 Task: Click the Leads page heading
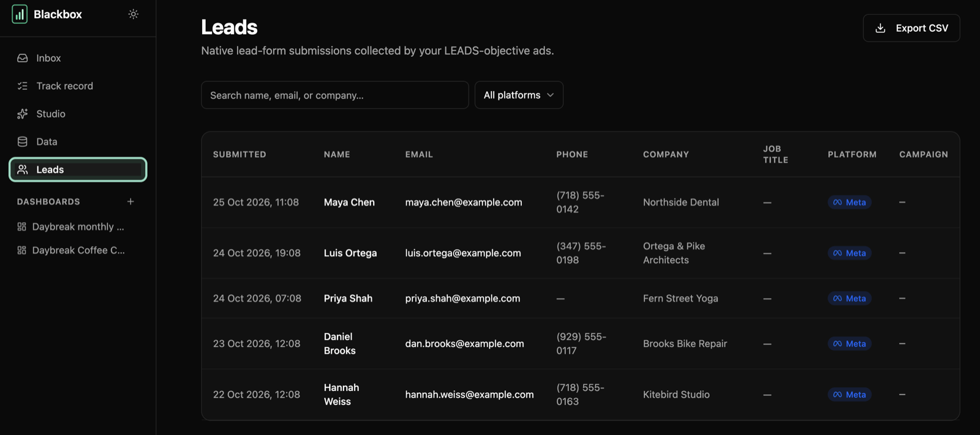(x=229, y=27)
